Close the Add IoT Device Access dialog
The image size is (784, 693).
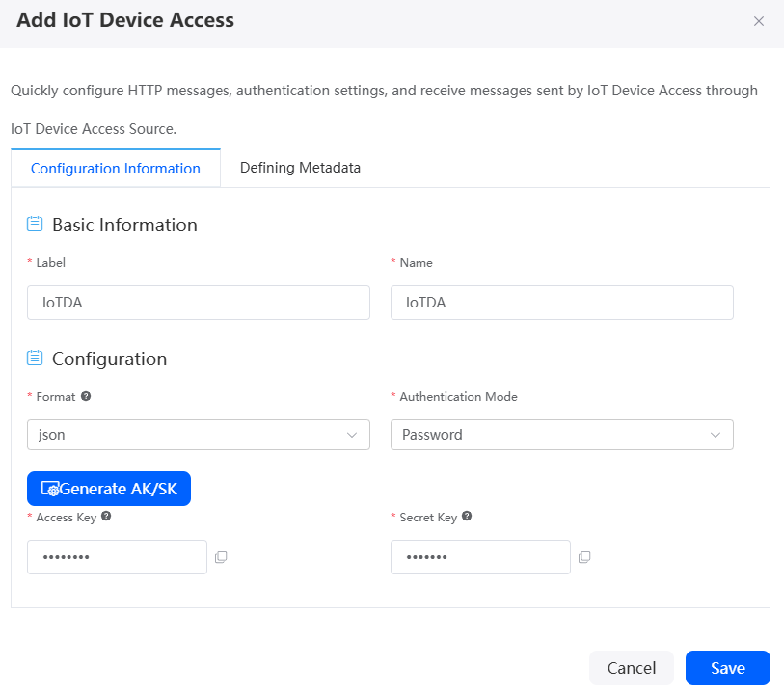[x=759, y=21]
